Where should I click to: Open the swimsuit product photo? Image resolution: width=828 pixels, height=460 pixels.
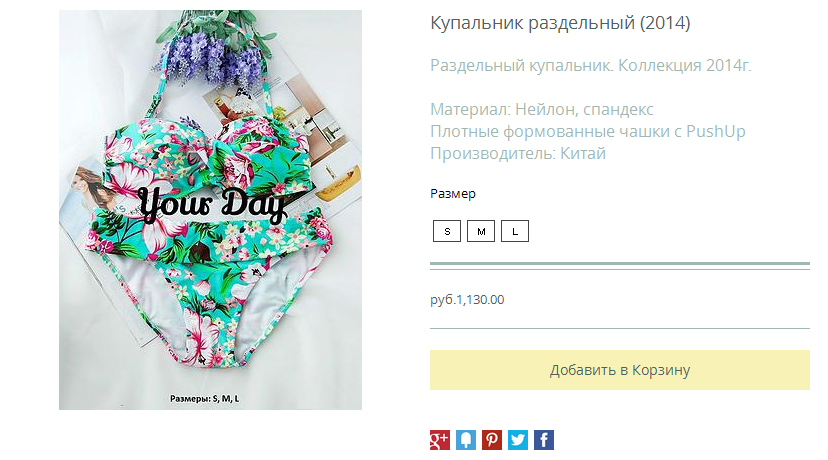pos(210,210)
